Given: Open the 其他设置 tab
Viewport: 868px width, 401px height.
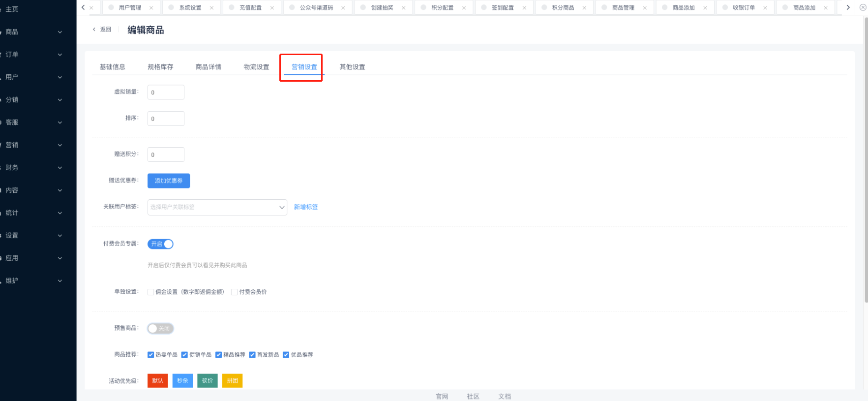Looking at the screenshot, I should click(x=352, y=67).
